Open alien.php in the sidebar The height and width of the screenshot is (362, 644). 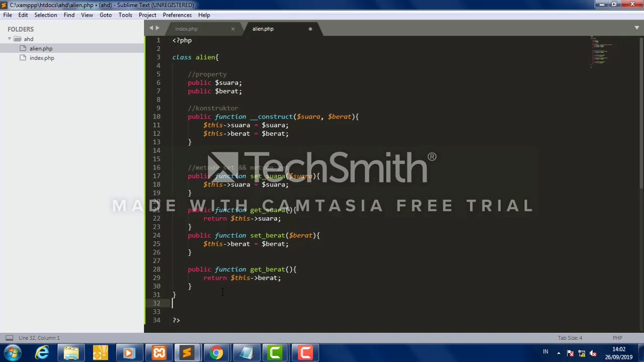[41, 49]
